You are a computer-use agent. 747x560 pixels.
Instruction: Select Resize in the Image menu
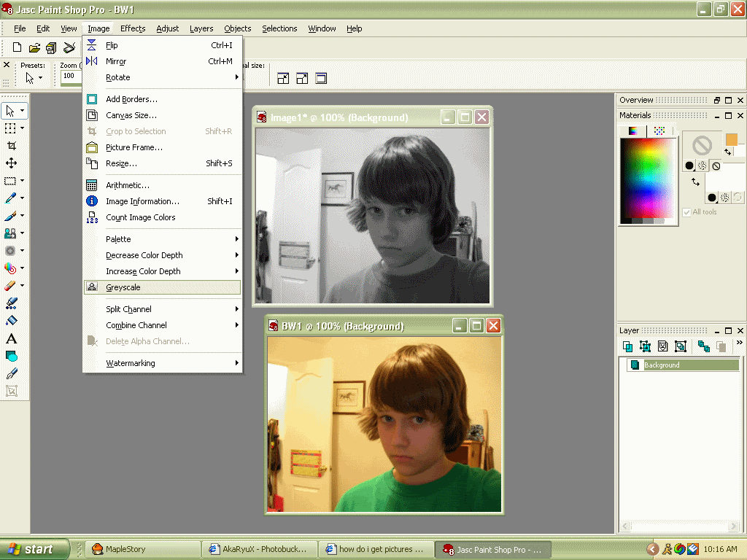[163, 163]
